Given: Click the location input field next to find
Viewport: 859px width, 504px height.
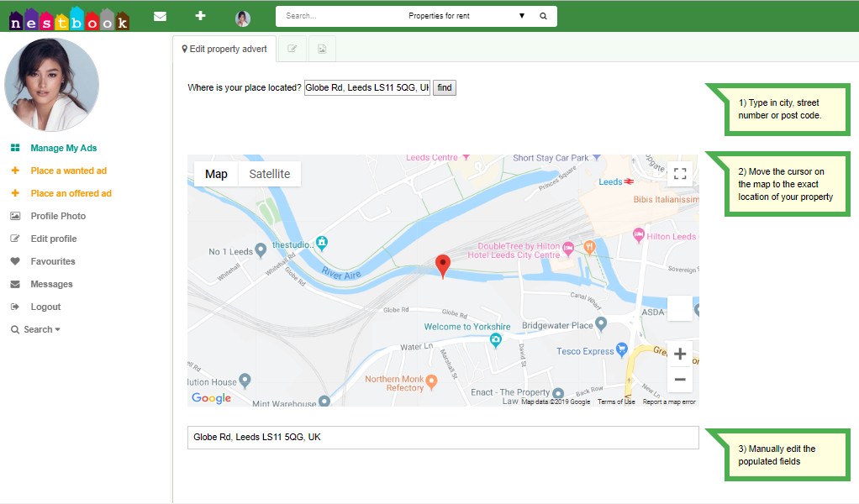Looking at the screenshot, I should coord(366,87).
